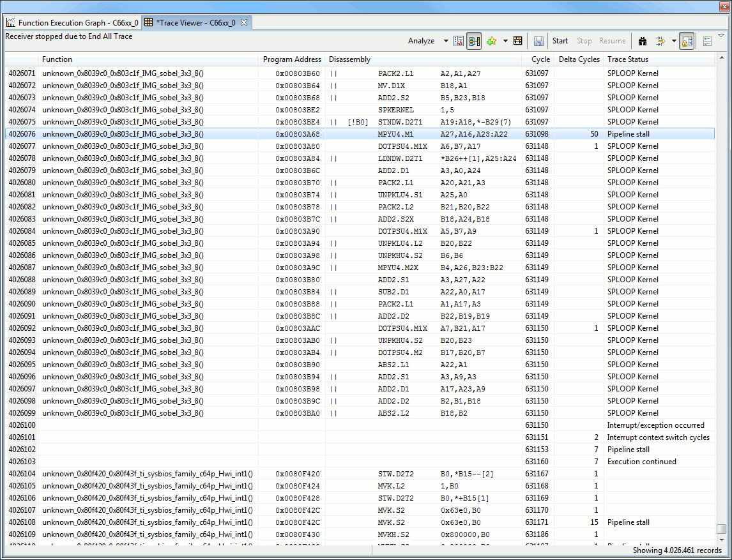Click the Delta Cycles column header

[x=579, y=59]
